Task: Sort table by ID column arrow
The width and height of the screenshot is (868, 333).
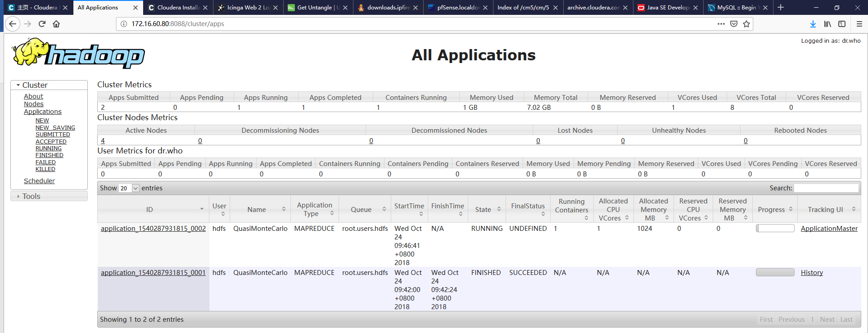Action: (x=202, y=209)
